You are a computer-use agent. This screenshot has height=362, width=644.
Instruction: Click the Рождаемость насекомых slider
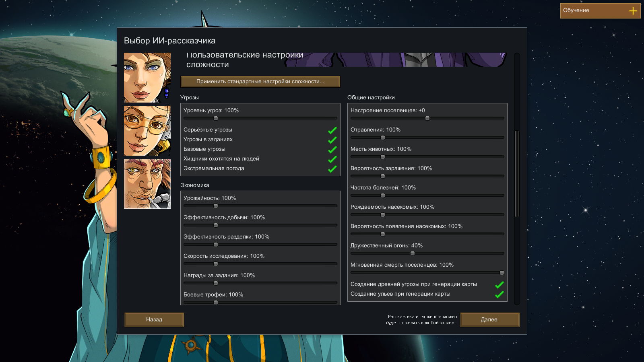[x=427, y=215]
